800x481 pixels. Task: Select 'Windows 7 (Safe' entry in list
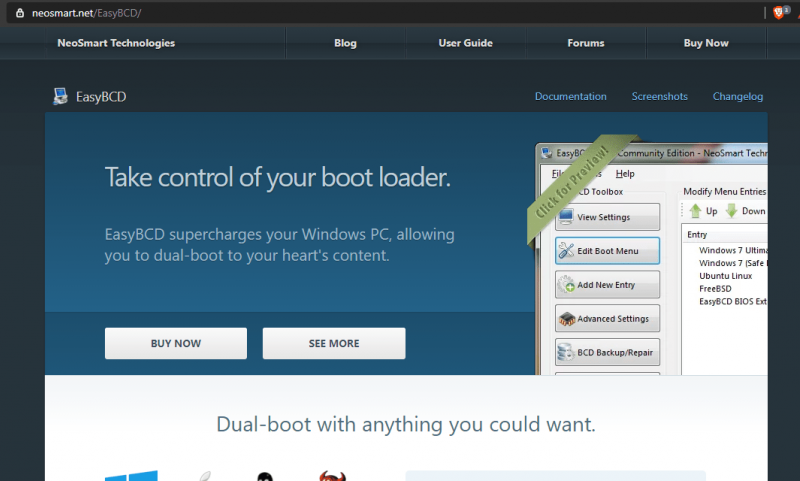(733, 263)
